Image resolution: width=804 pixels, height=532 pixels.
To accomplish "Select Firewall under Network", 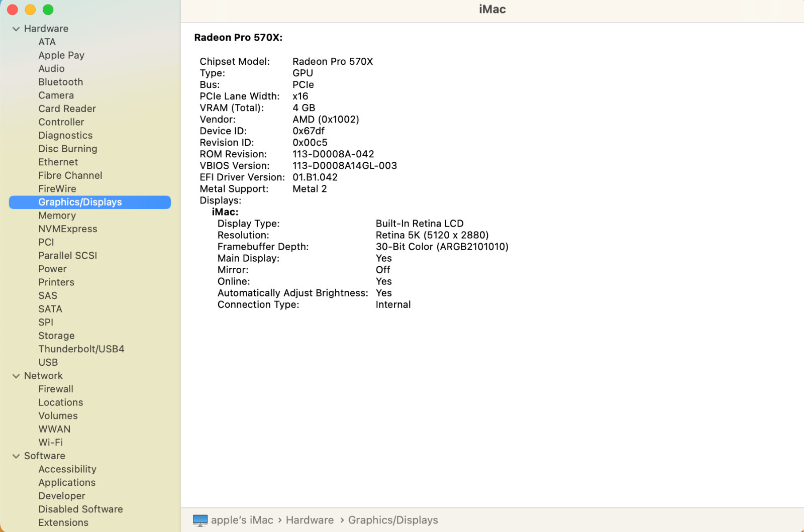I will pos(56,389).
